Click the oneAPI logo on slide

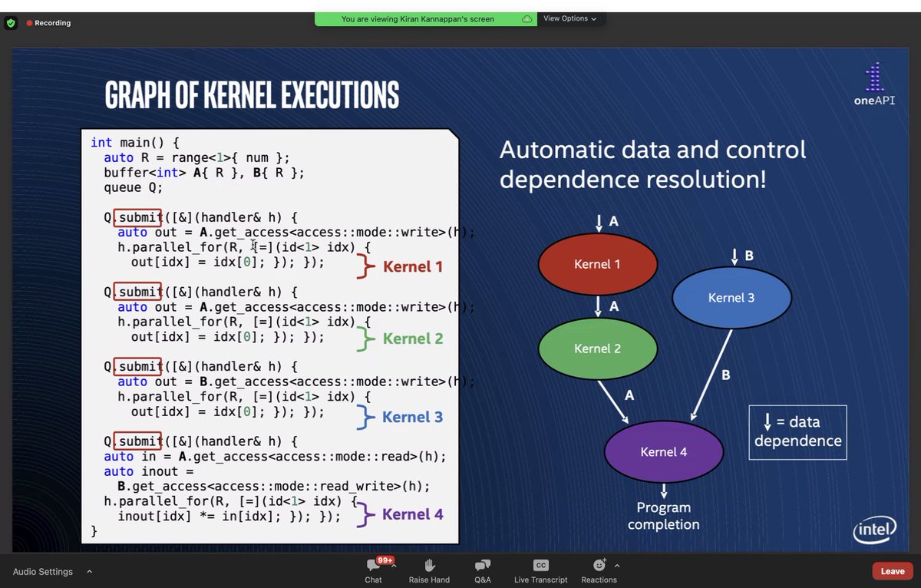874,85
